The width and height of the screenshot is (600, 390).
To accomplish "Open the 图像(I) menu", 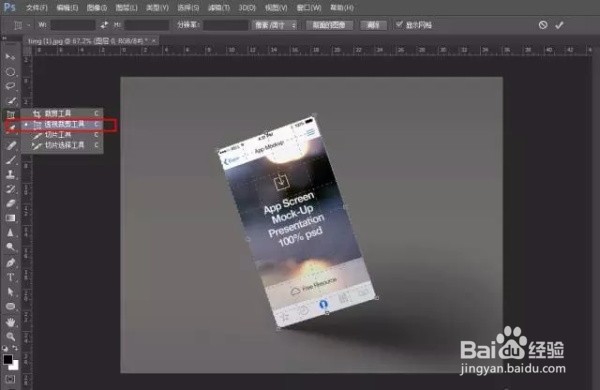I will pyautogui.click(x=97, y=8).
